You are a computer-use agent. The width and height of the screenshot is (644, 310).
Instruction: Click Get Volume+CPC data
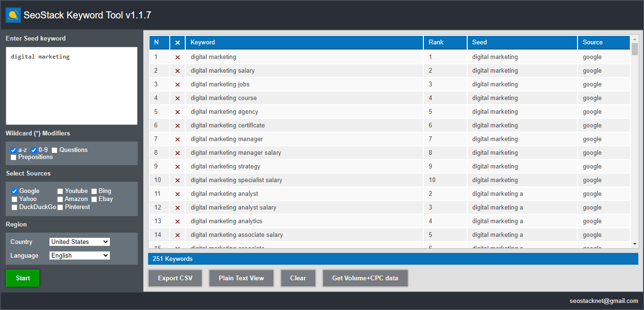coord(365,278)
